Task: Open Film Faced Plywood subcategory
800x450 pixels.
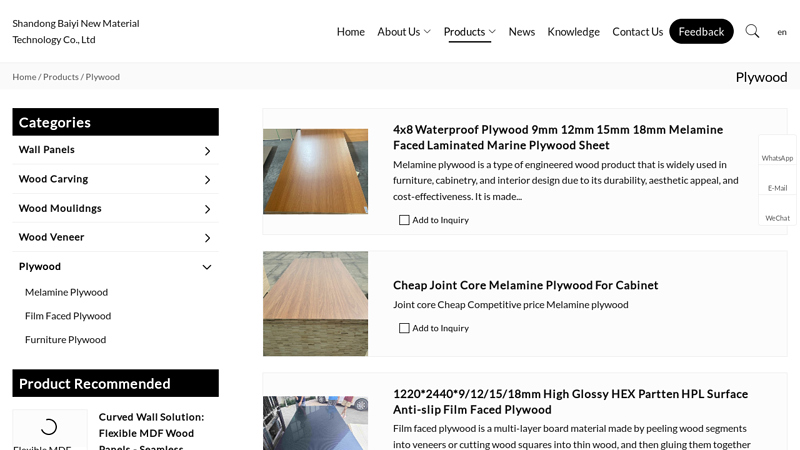Action: click(x=68, y=316)
